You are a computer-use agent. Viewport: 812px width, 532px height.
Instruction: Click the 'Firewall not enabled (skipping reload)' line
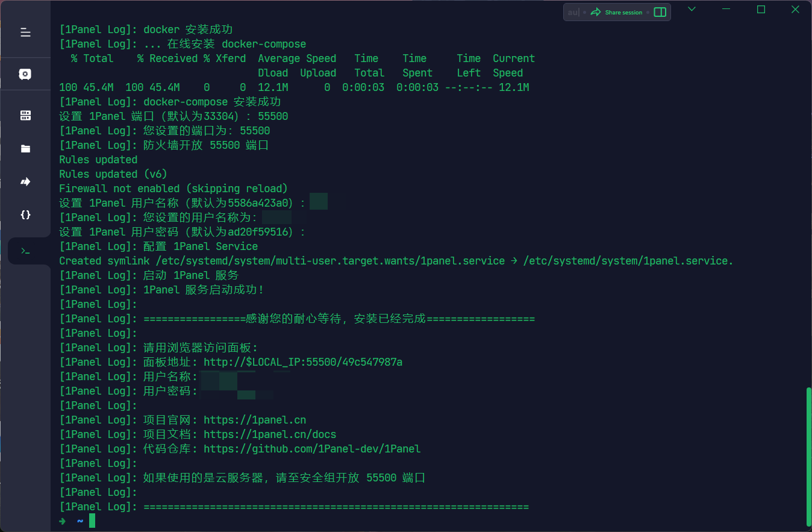[x=173, y=189]
